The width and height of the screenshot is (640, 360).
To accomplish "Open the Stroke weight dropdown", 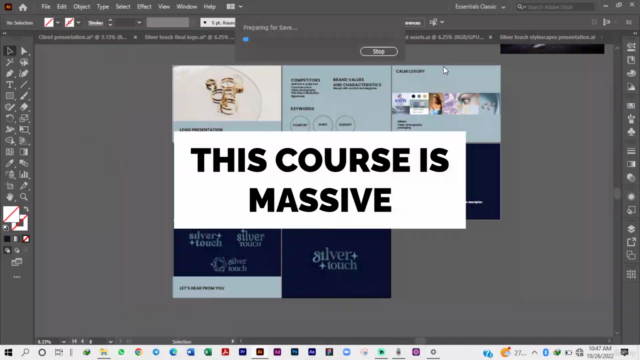I will (139, 23).
